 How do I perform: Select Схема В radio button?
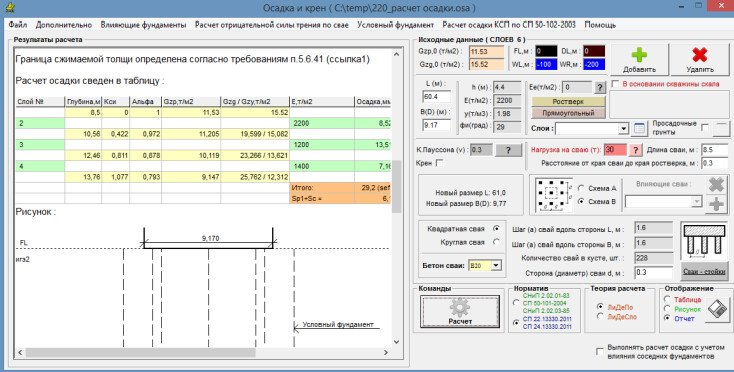click(581, 201)
